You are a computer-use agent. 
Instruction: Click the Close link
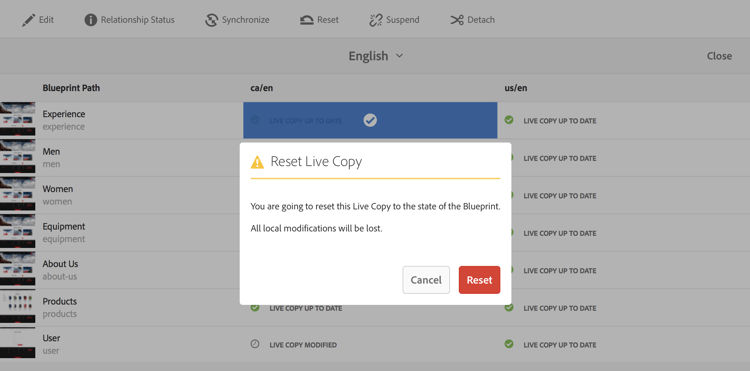(719, 56)
